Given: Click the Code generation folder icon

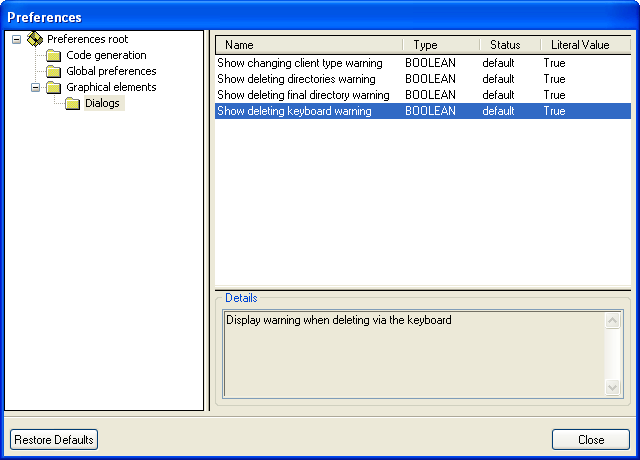Looking at the screenshot, I should 53,55.
